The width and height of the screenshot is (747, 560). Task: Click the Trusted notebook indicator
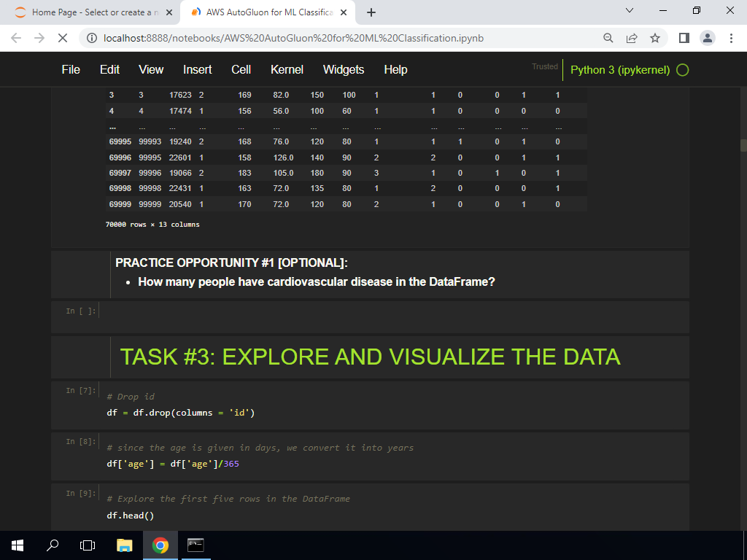coord(544,66)
